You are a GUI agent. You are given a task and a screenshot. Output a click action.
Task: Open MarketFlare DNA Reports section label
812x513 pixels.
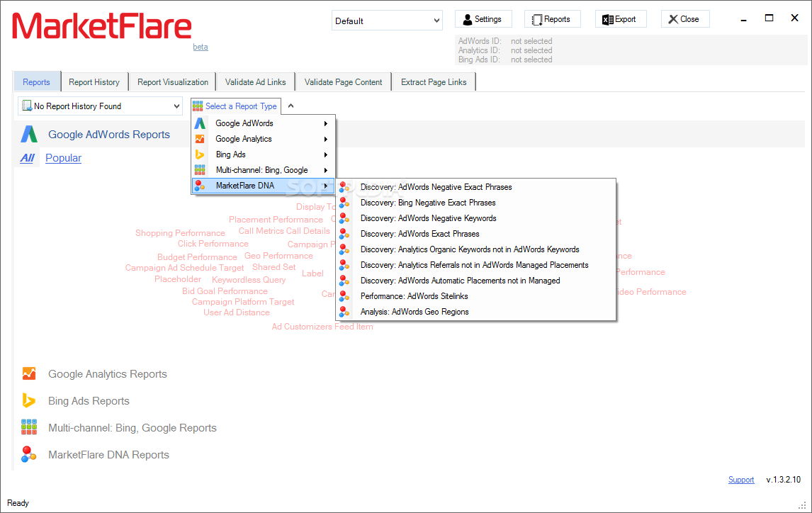point(108,454)
